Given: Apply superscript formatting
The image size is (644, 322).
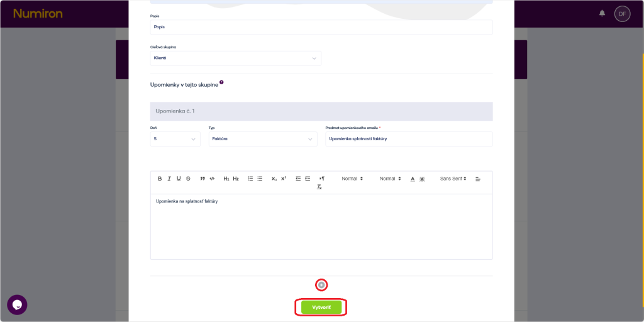Looking at the screenshot, I should tap(284, 179).
